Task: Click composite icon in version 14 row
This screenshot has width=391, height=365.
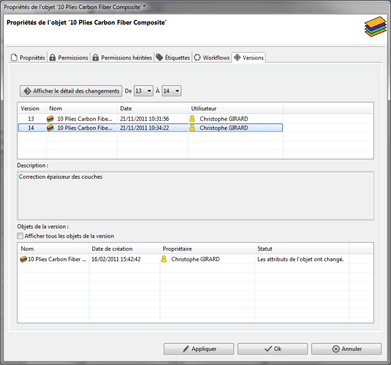Action: click(50, 128)
